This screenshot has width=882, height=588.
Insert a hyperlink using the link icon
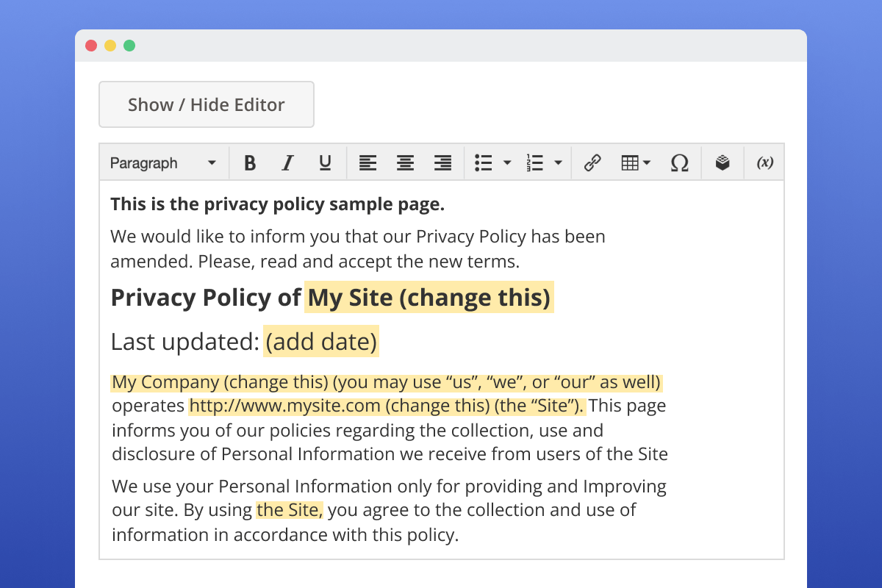click(592, 162)
